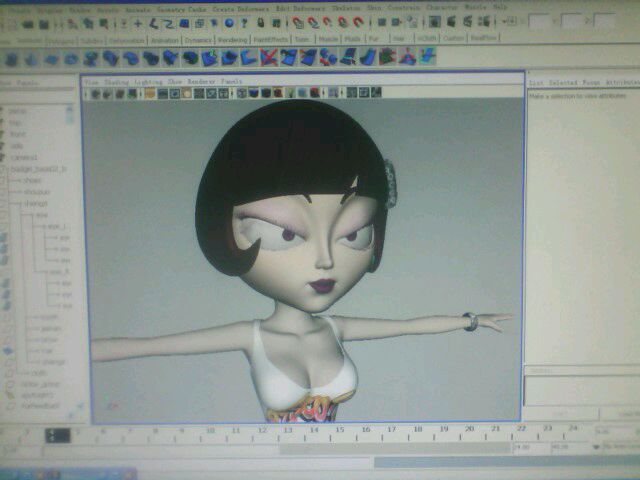Click the playback end time field
Screen dimensions: 640x480
click(x=531, y=447)
